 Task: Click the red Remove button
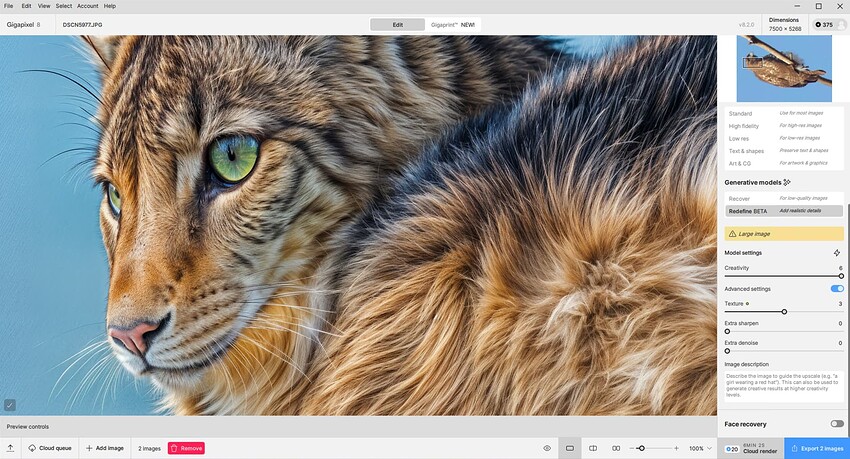186,448
